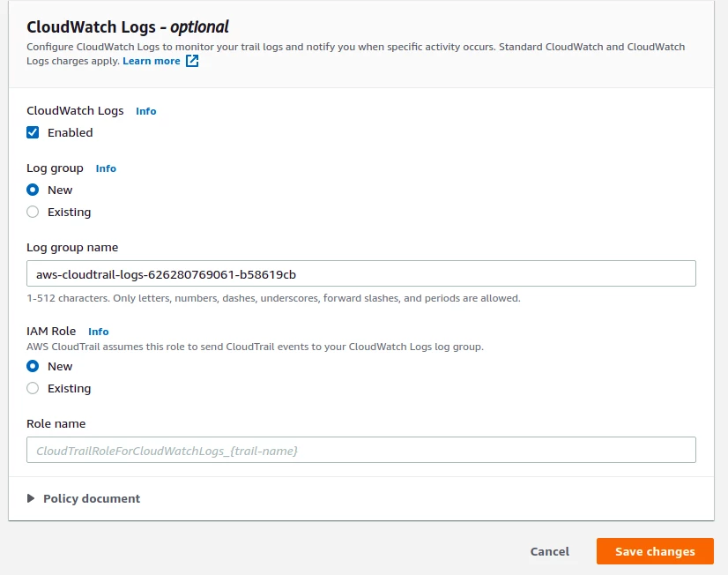Open Info link next to Log group
This screenshot has height=575, width=728.
pyautogui.click(x=106, y=168)
